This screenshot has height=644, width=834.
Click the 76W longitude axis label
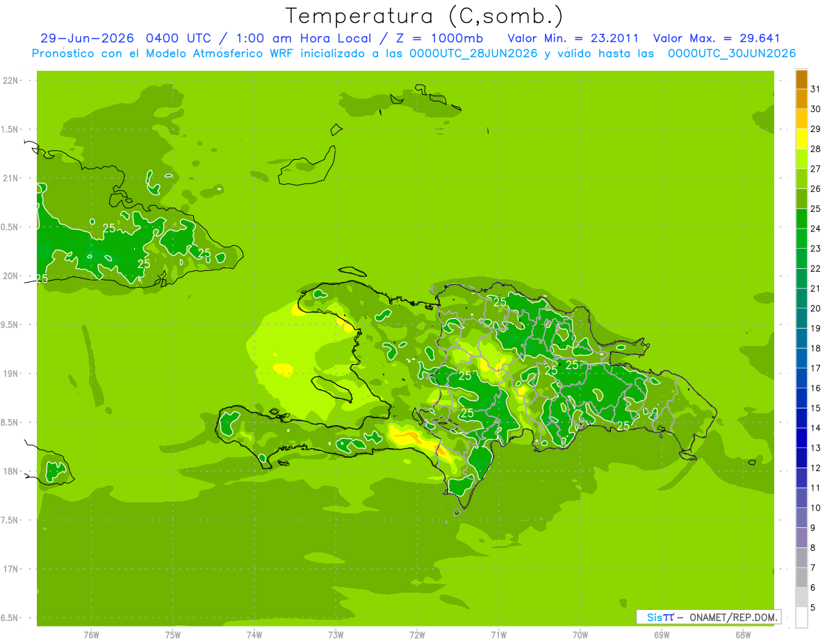(x=91, y=634)
